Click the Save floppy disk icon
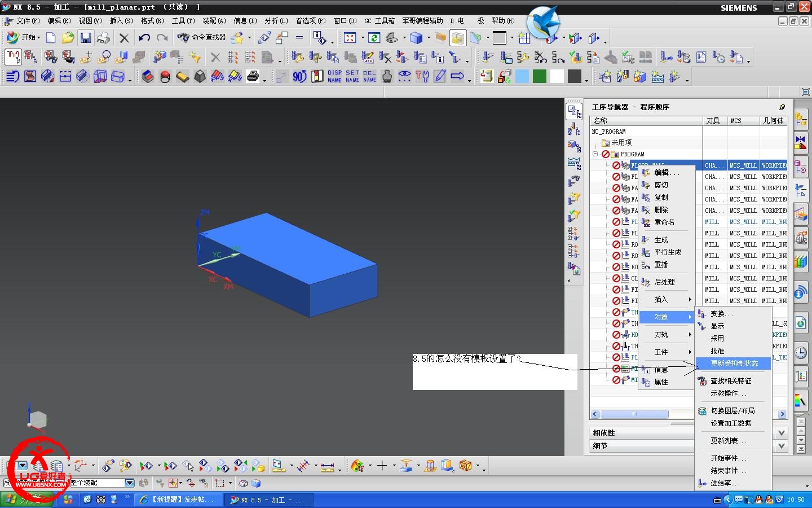Viewport: 812px width, 508px height. 85,38
